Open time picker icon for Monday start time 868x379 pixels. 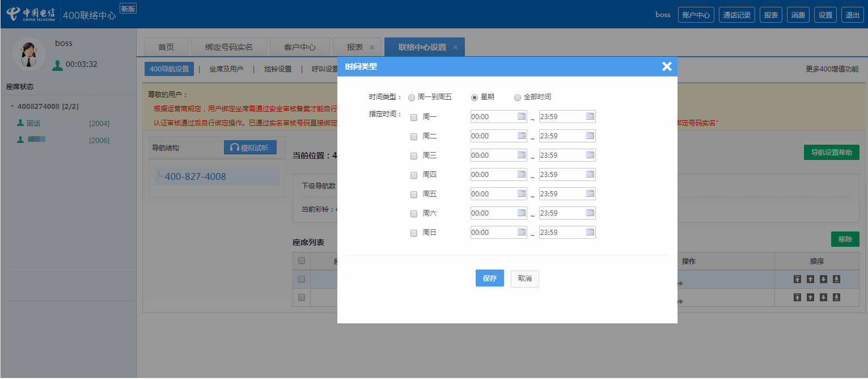(522, 116)
